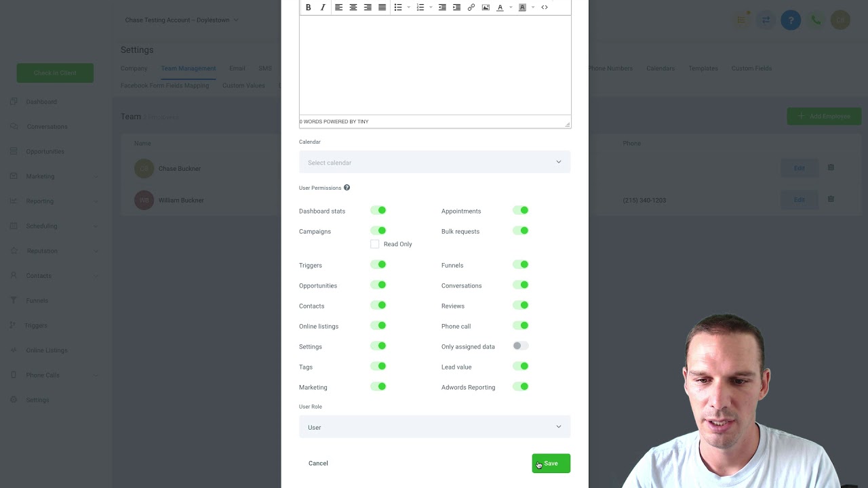
Task: Insert a numbered list
Action: (x=420, y=7)
